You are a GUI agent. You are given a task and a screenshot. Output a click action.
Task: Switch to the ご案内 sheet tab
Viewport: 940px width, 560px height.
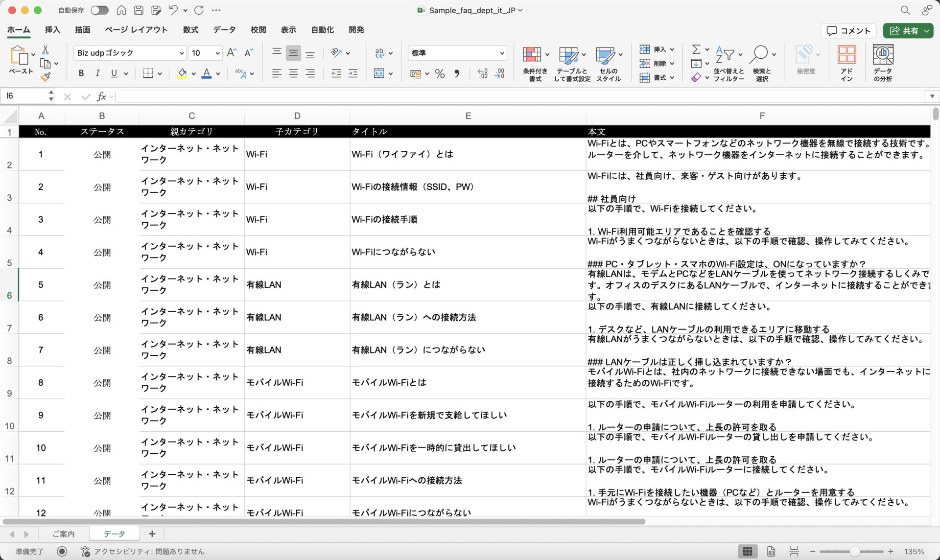tap(64, 534)
